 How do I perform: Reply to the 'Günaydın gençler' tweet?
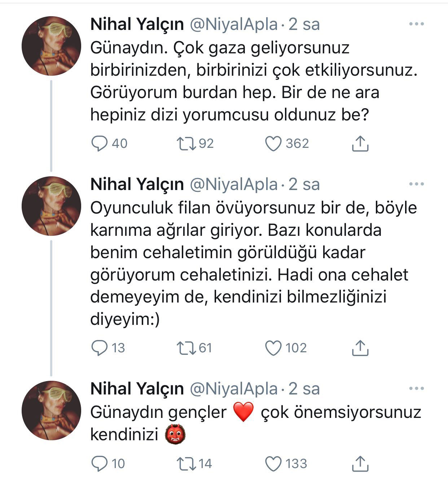click(99, 464)
